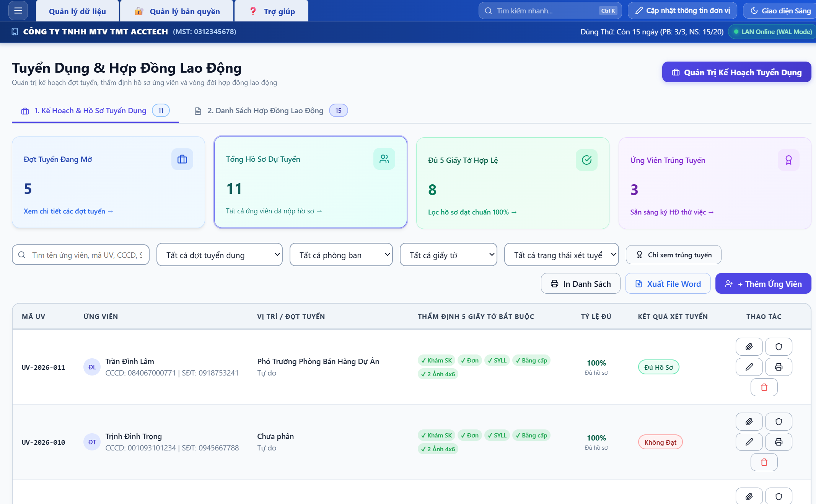The height and width of the screenshot is (504, 816).
Task: Print record for UV-2026-010
Action: tap(779, 442)
